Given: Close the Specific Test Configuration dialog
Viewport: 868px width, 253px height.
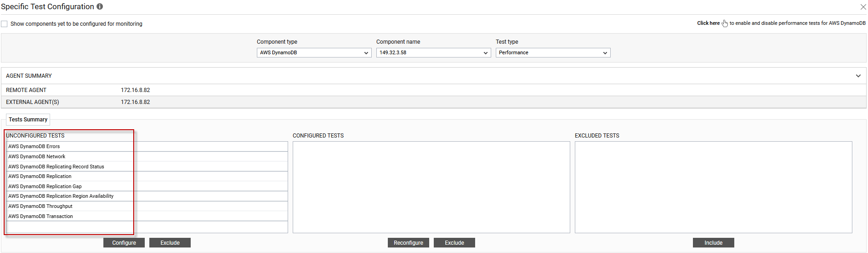Looking at the screenshot, I should point(863,7).
